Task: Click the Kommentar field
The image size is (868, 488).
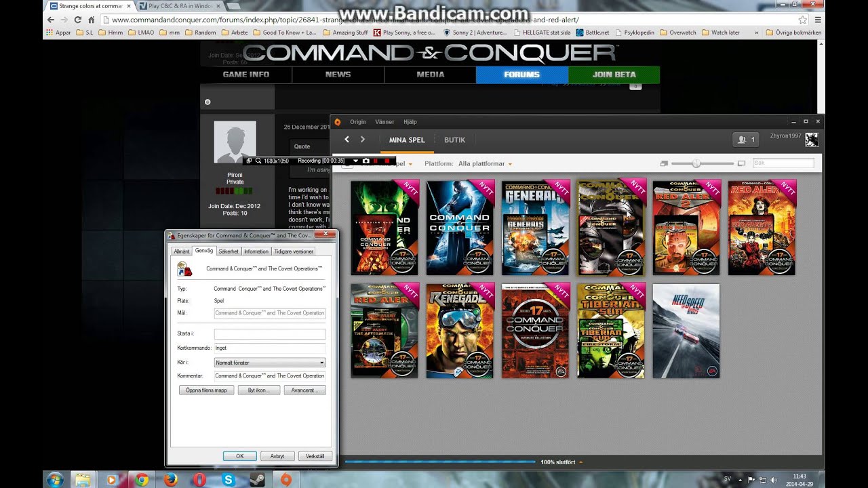Action: pyautogui.click(x=270, y=375)
